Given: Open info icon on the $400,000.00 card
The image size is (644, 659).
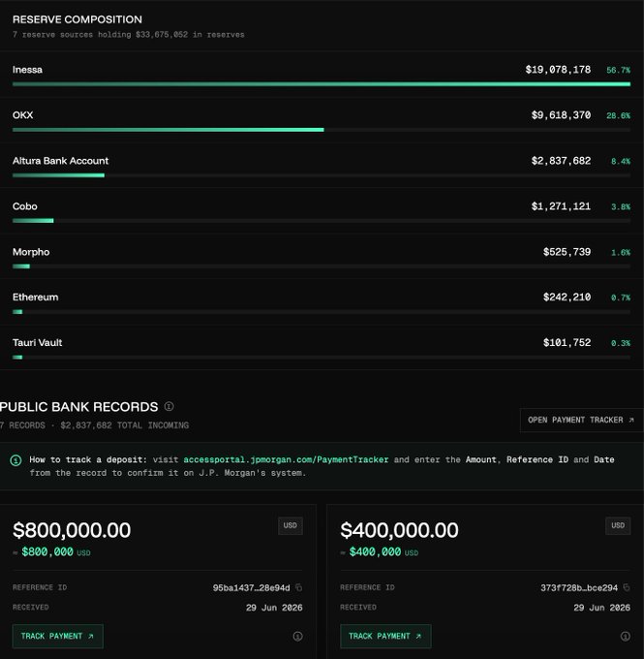Looking at the screenshot, I should click(x=625, y=637).
